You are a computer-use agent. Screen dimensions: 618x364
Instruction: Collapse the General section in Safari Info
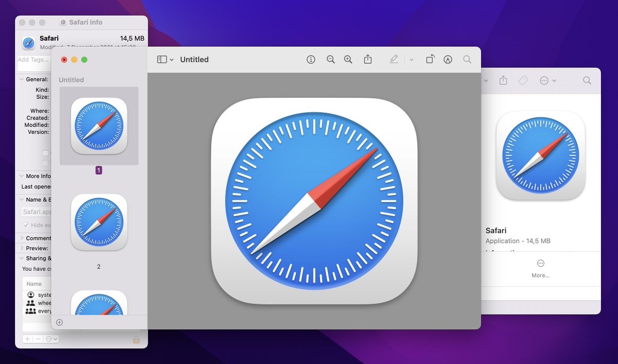(22, 79)
